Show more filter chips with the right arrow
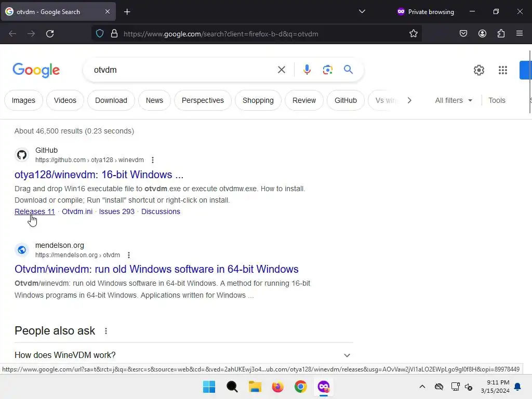This screenshot has width=532, height=399. point(409,100)
